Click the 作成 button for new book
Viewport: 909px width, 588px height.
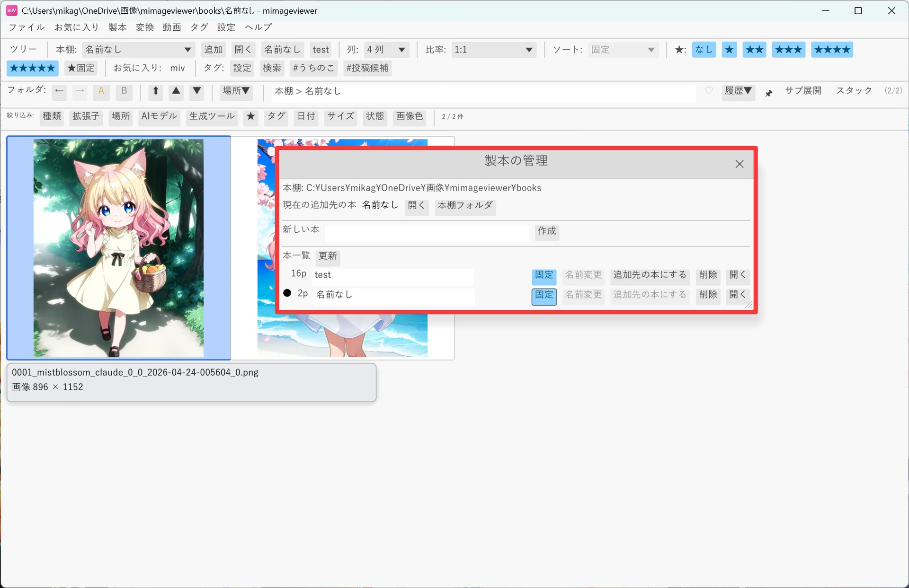(x=547, y=232)
